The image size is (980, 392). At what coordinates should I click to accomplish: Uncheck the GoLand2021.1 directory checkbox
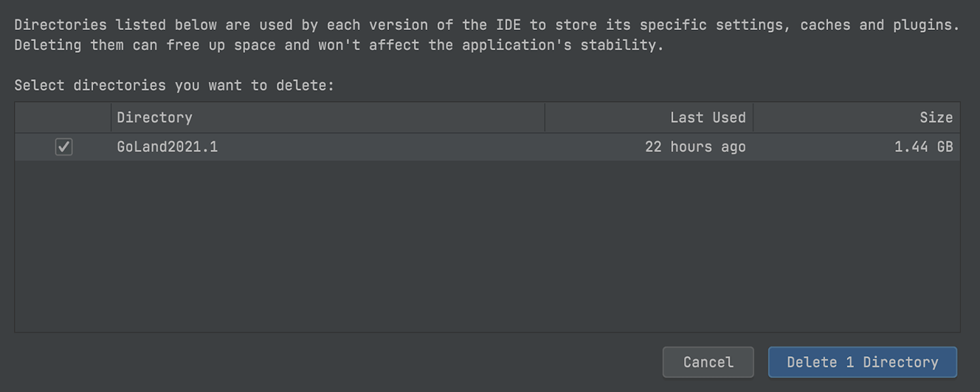63,147
